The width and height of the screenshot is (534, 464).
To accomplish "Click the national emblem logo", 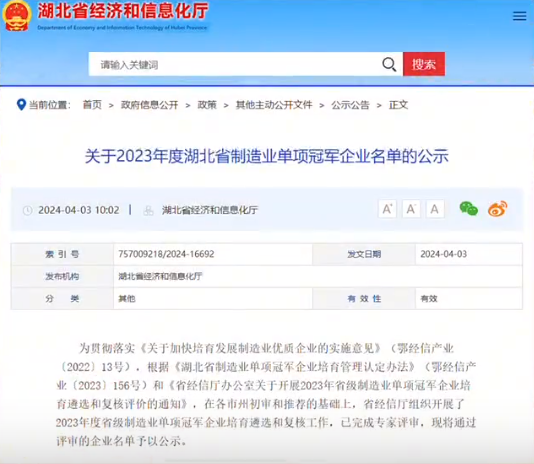I will click(x=16, y=15).
